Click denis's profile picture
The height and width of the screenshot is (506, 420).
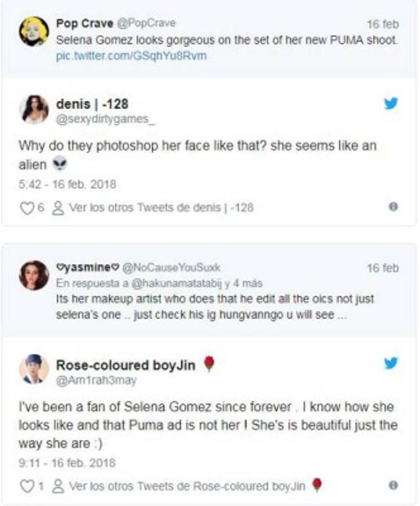[x=34, y=107]
